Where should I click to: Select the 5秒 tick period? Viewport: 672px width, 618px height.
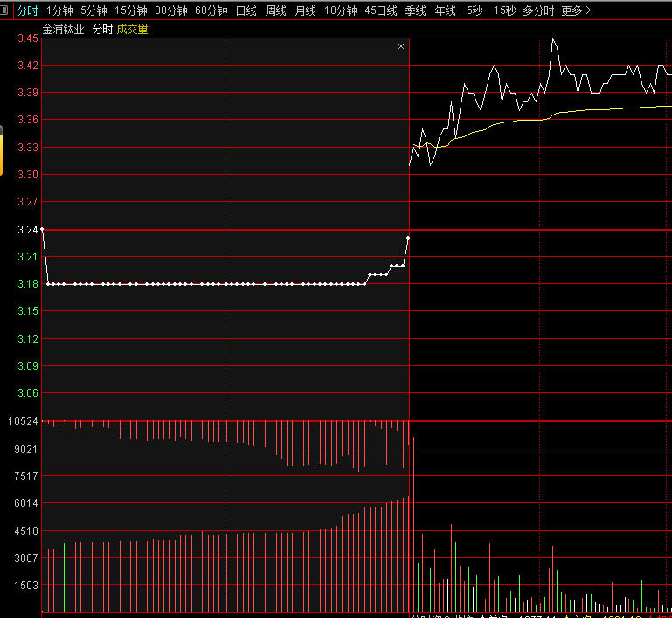[475, 10]
